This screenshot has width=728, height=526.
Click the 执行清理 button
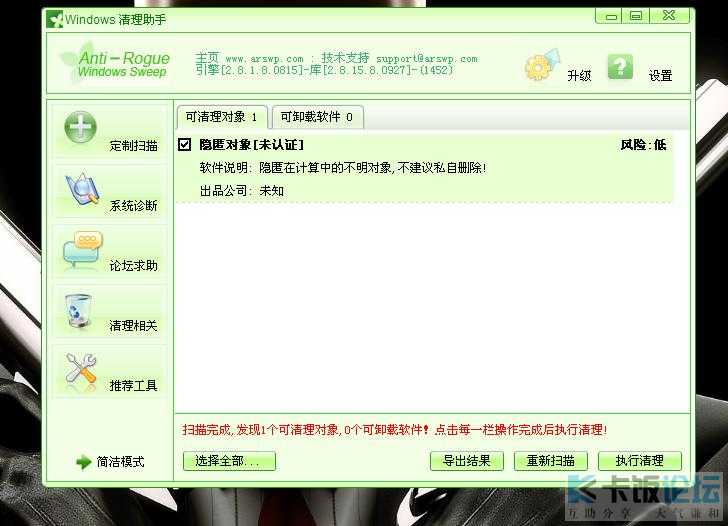pyautogui.click(x=640, y=461)
